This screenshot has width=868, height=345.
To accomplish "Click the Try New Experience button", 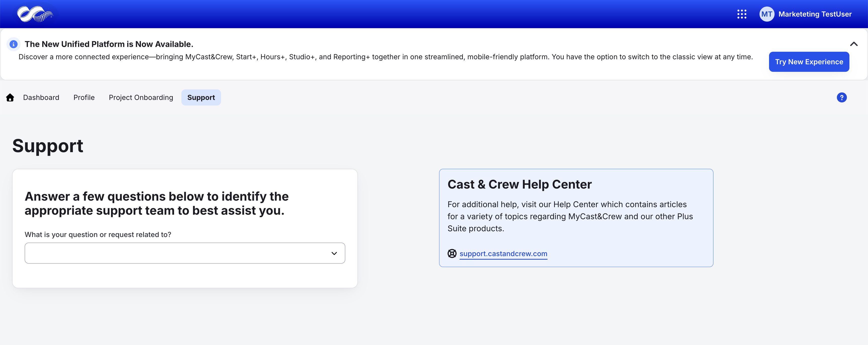I will tap(809, 62).
